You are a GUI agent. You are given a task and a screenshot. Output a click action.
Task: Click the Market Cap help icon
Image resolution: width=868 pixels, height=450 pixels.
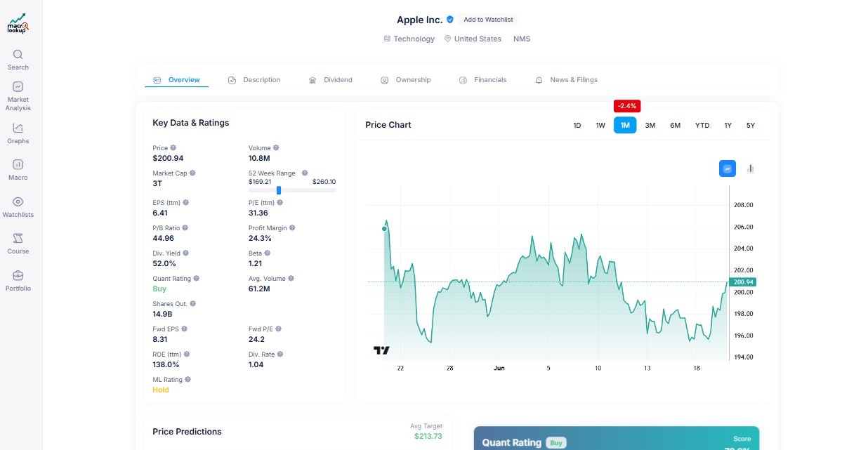click(x=192, y=173)
